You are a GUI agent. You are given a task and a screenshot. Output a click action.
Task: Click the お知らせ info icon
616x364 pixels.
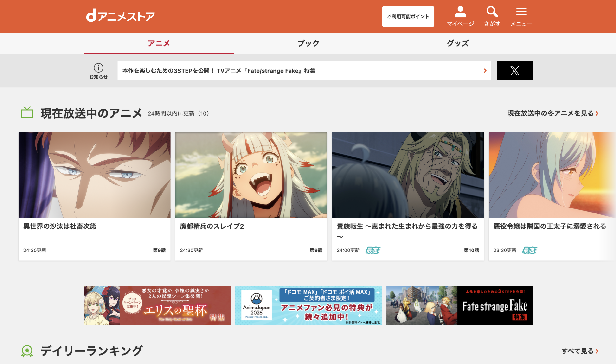point(98,68)
